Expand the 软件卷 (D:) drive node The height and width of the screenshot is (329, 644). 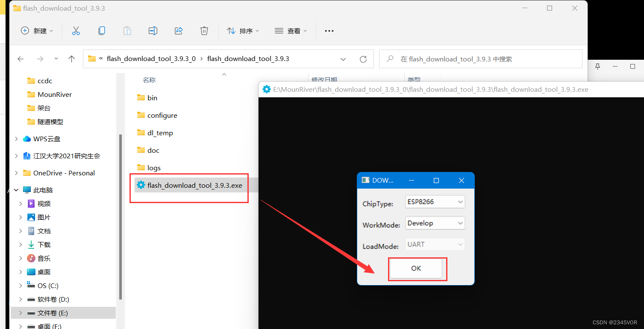21,299
